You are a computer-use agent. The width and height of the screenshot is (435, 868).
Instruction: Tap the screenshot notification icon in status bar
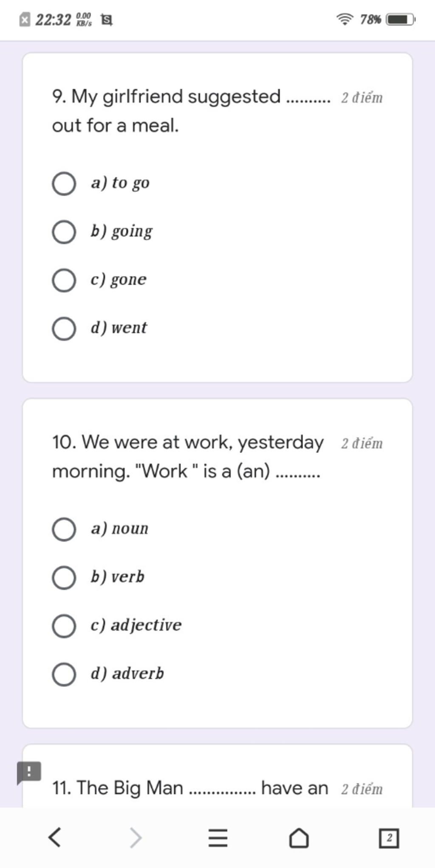point(106,20)
